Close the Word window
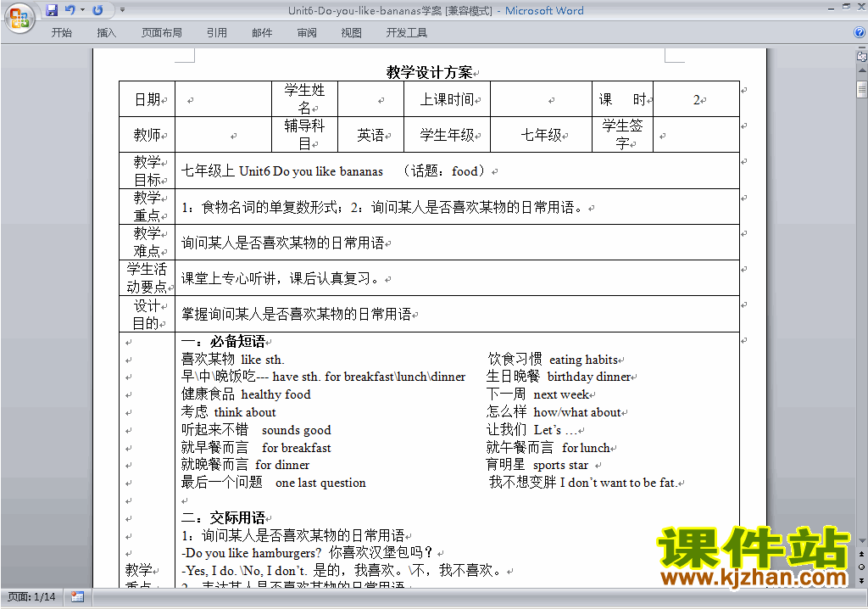This screenshot has width=868, height=609. 861,7
